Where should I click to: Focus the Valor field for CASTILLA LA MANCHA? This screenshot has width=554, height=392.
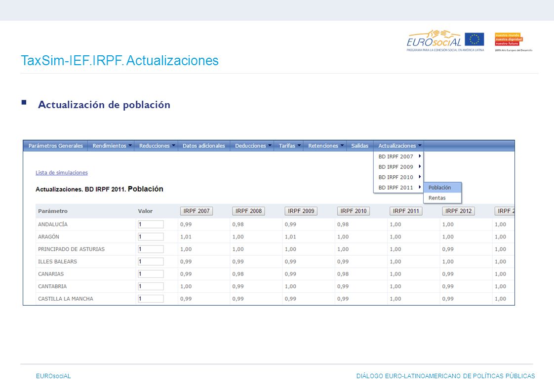click(x=151, y=299)
